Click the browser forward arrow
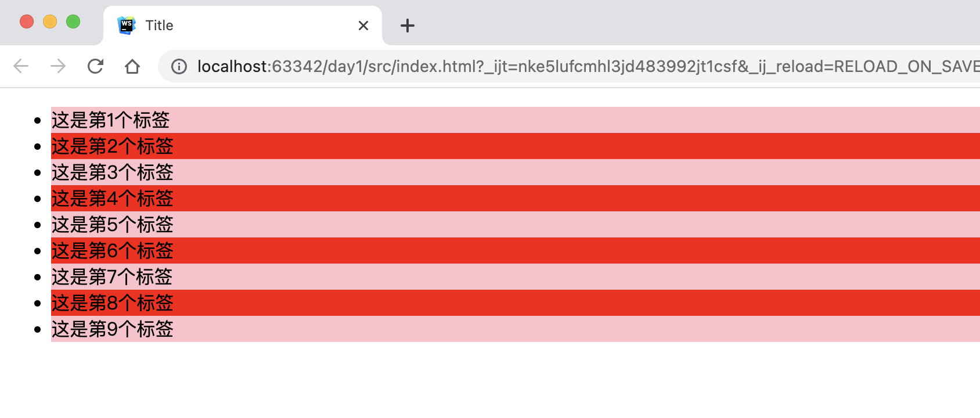 pos(58,67)
